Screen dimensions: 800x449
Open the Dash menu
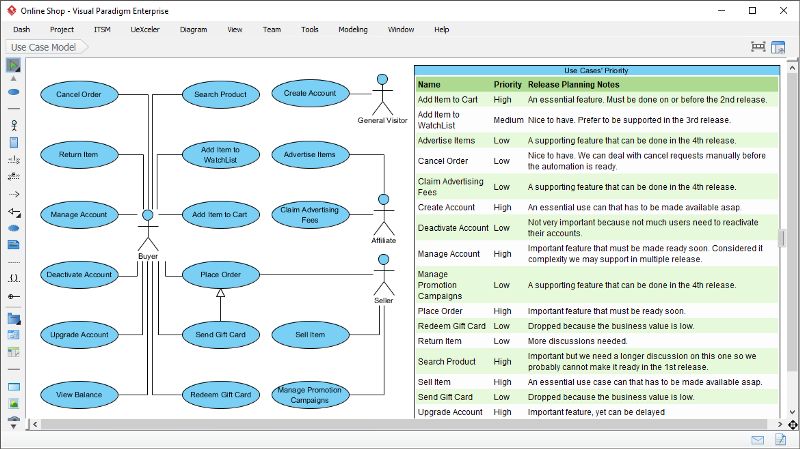(x=21, y=30)
